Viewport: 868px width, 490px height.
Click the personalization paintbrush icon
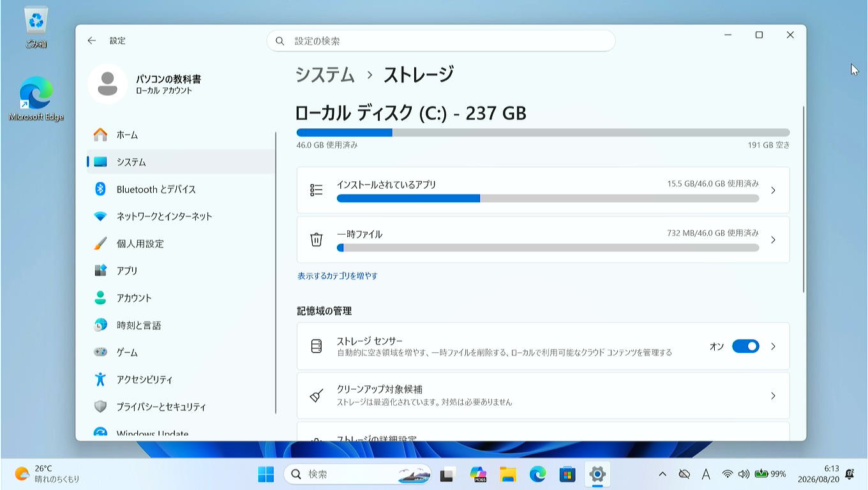coord(100,244)
